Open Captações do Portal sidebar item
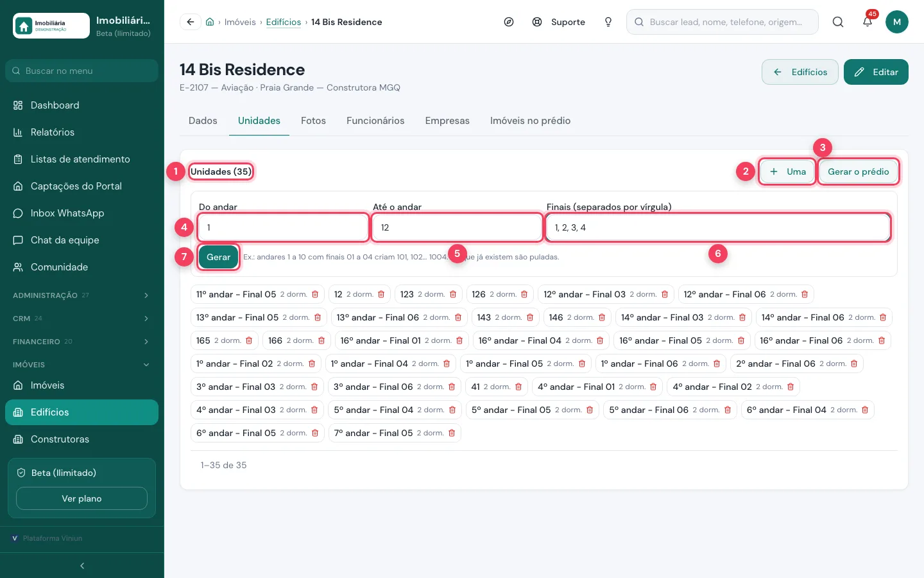The width and height of the screenshot is (924, 578). 81,186
